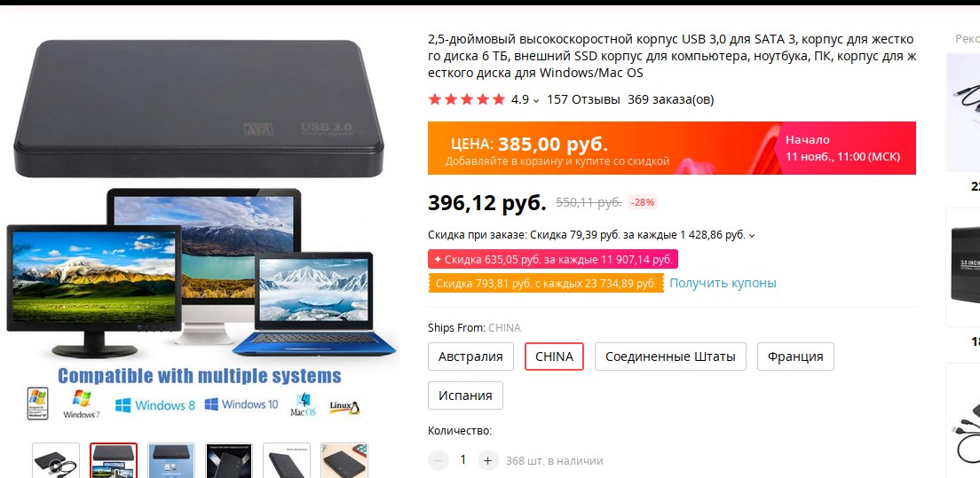
Task: Select shipping from Австралия
Action: click(470, 357)
